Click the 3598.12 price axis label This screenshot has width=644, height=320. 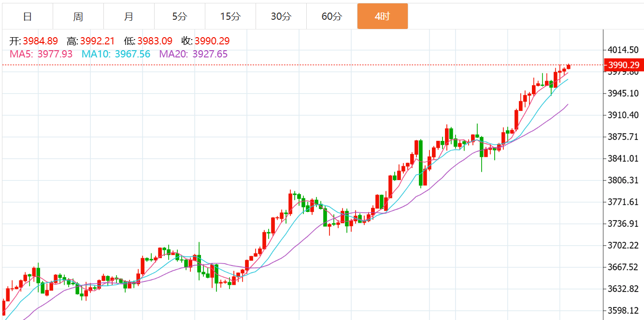[624, 310]
